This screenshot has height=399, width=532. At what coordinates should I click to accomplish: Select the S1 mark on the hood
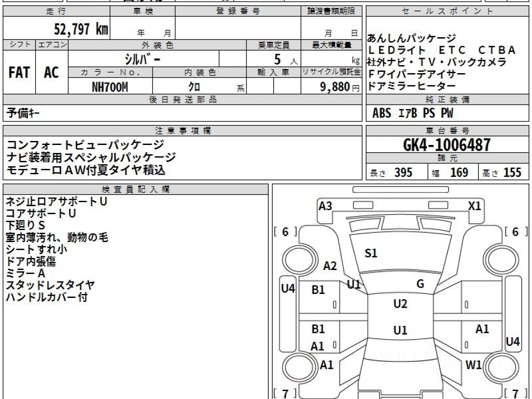tap(371, 254)
